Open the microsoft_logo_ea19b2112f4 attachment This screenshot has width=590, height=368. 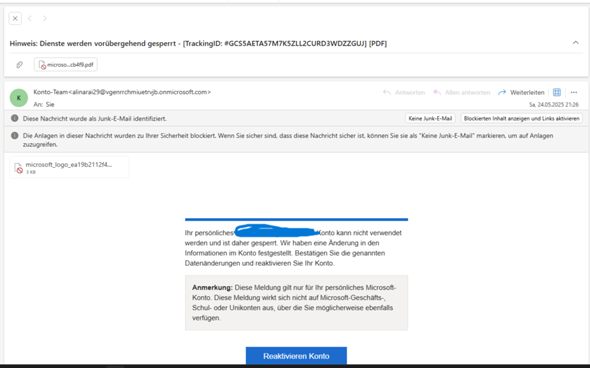(x=69, y=167)
